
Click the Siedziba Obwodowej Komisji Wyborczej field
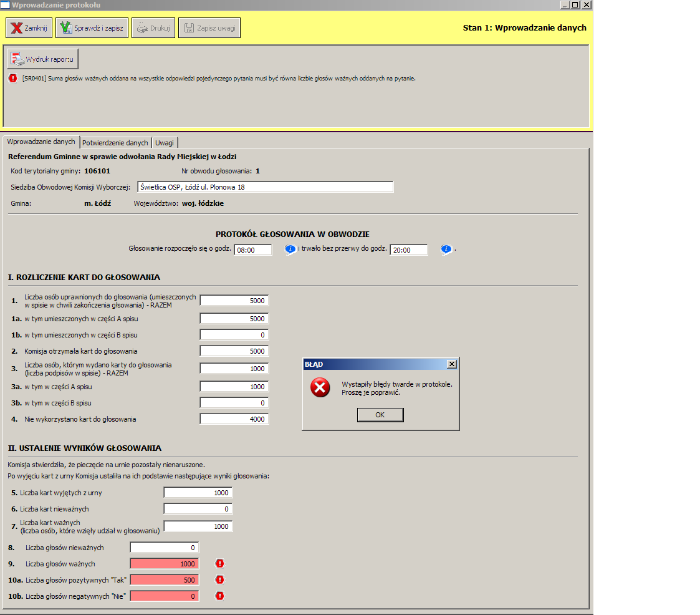pyautogui.click(x=265, y=187)
